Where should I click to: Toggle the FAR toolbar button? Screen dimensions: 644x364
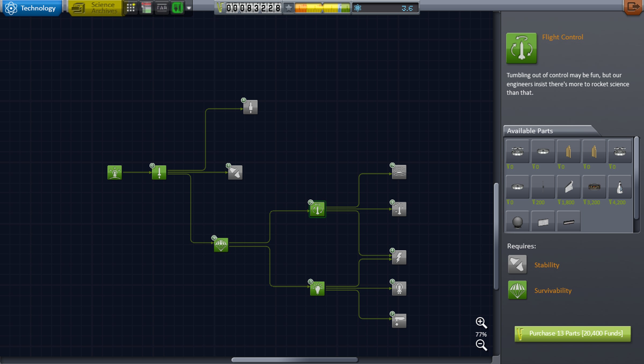(x=162, y=8)
